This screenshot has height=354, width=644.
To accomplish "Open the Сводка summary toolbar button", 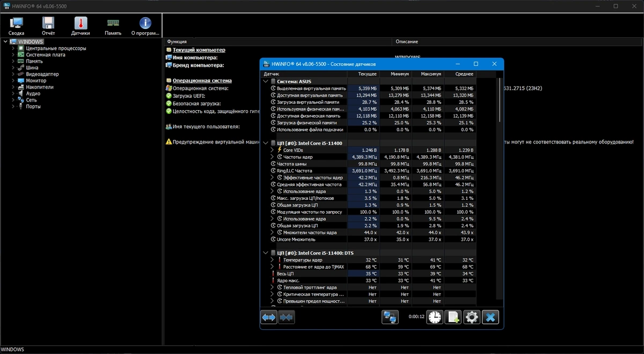I will pyautogui.click(x=17, y=26).
